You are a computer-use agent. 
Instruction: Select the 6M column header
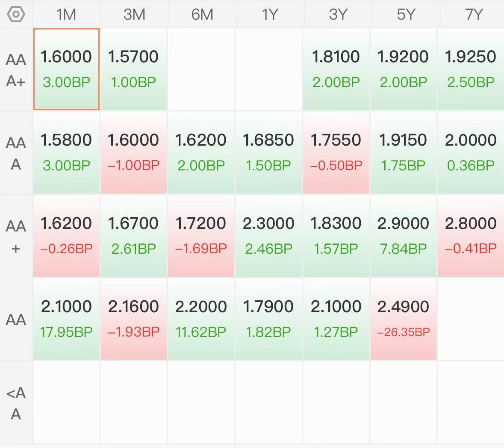tap(201, 15)
